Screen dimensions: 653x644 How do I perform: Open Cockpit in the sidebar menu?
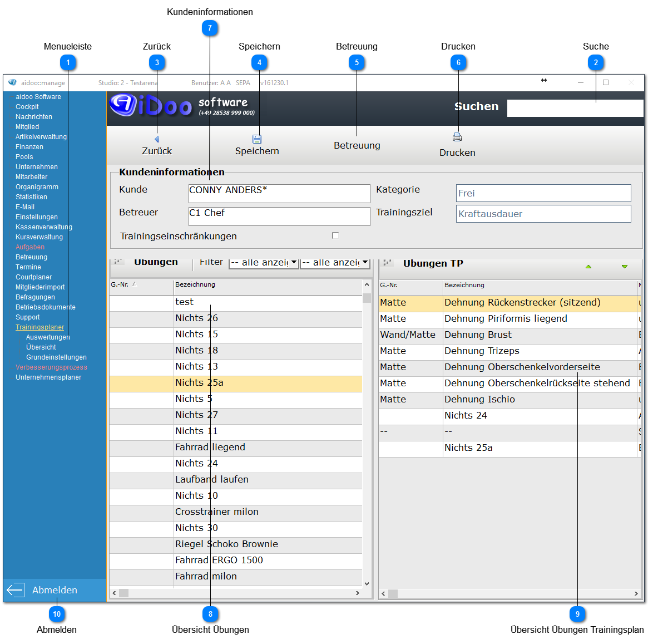click(27, 107)
